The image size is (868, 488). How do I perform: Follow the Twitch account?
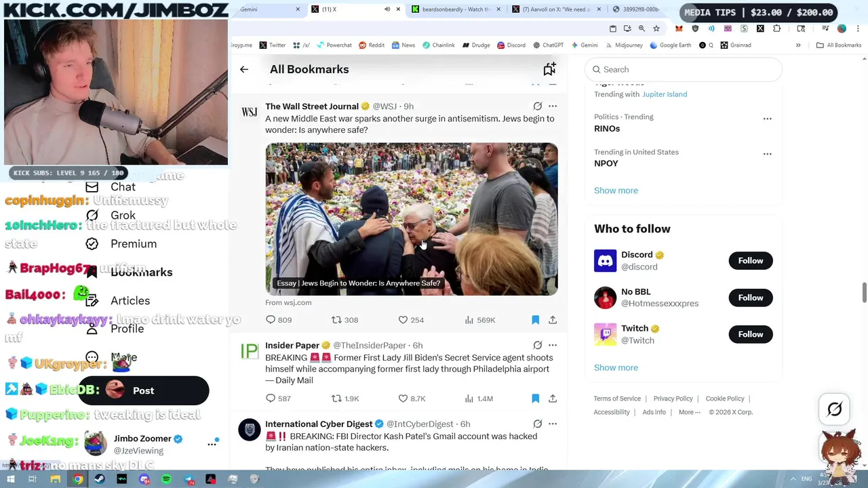[751, 334]
